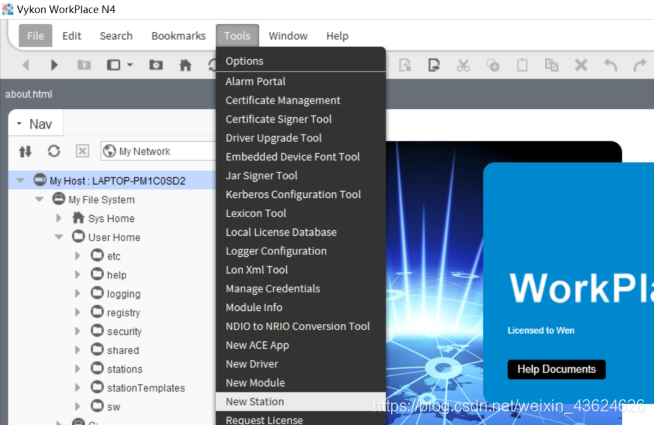Image resolution: width=655 pixels, height=425 pixels.
Task: Click the about.html path label
Action: (29, 94)
